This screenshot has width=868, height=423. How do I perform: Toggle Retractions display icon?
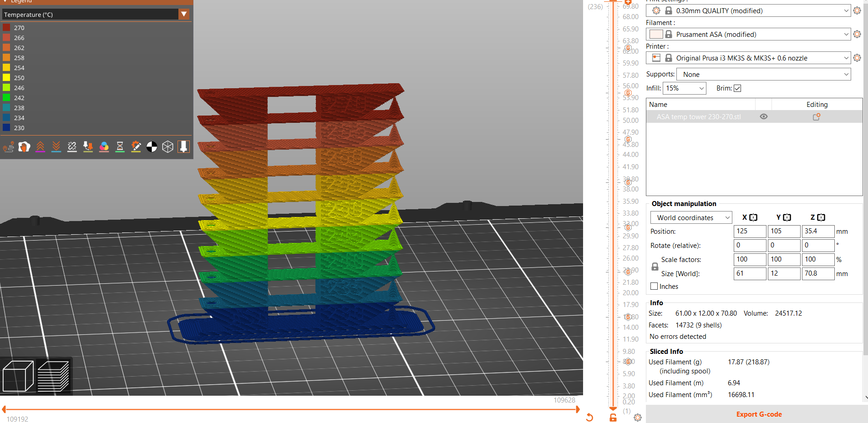40,146
